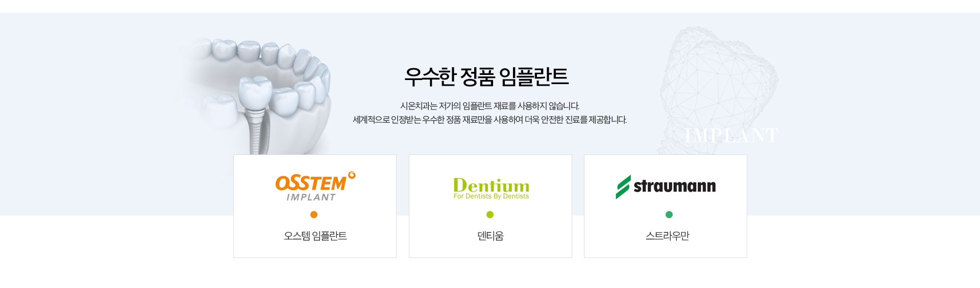Image resolution: width=980 pixels, height=288 pixels.
Task: Click the green Straumann S emblem
Action: coord(623,187)
